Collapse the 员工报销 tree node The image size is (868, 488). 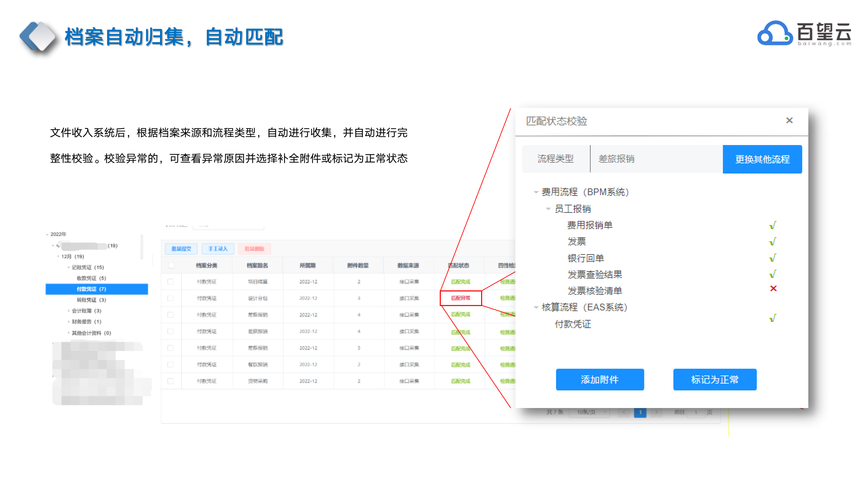[x=548, y=209]
